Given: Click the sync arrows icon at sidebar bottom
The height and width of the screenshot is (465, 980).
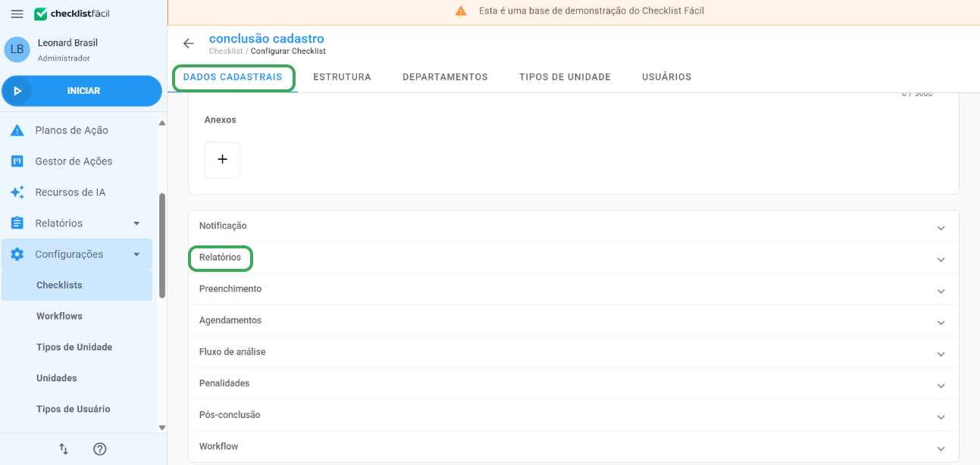Looking at the screenshot, I should click(64, 449).
